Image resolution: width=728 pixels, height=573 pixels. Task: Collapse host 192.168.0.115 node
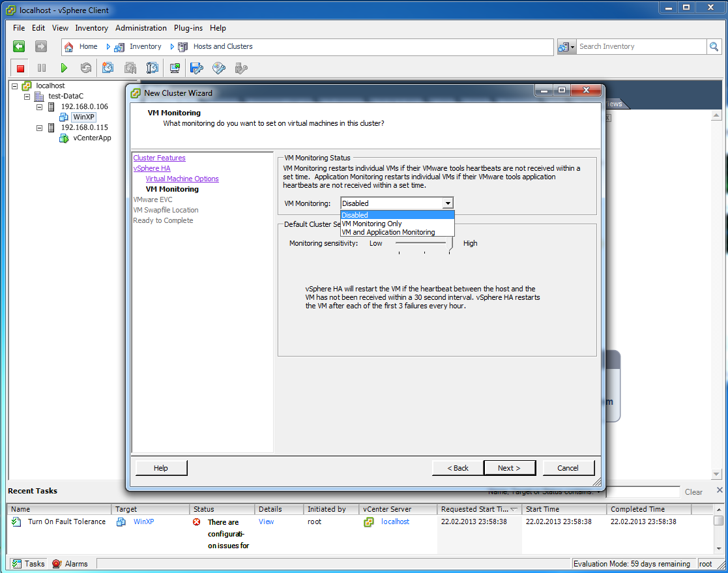click(40, 128)
